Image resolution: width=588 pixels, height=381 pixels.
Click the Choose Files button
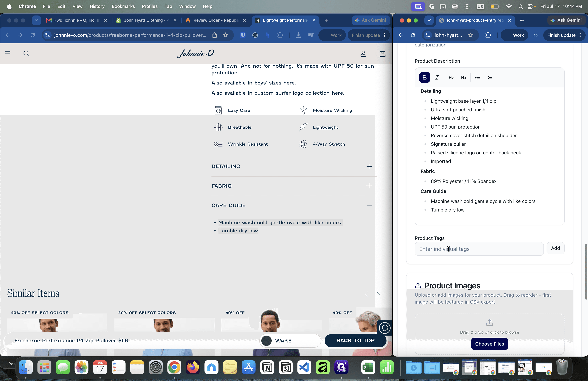point(489,344)
